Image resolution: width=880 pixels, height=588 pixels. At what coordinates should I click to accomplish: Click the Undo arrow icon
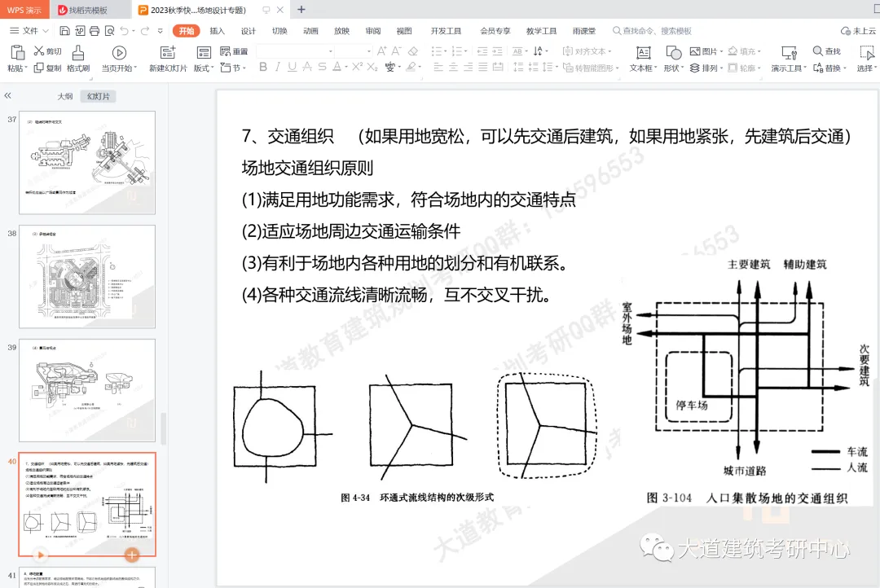[x=125, y=31]
